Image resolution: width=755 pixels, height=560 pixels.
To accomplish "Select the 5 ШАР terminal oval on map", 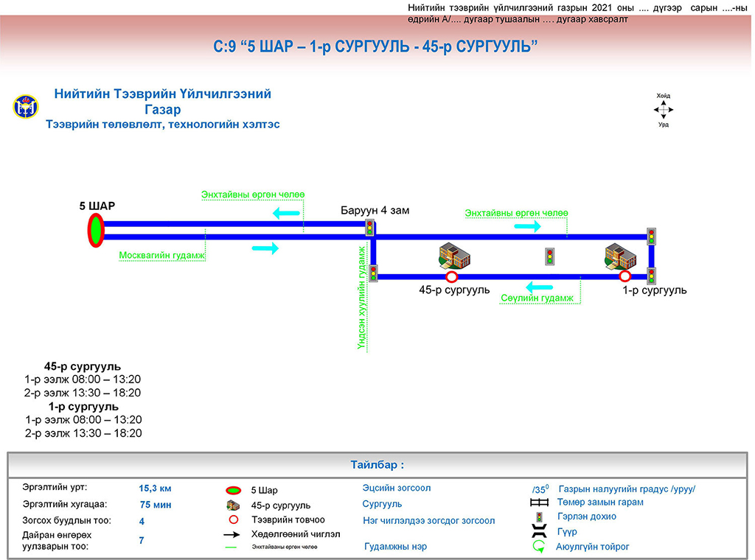I will tap(96, 230).
